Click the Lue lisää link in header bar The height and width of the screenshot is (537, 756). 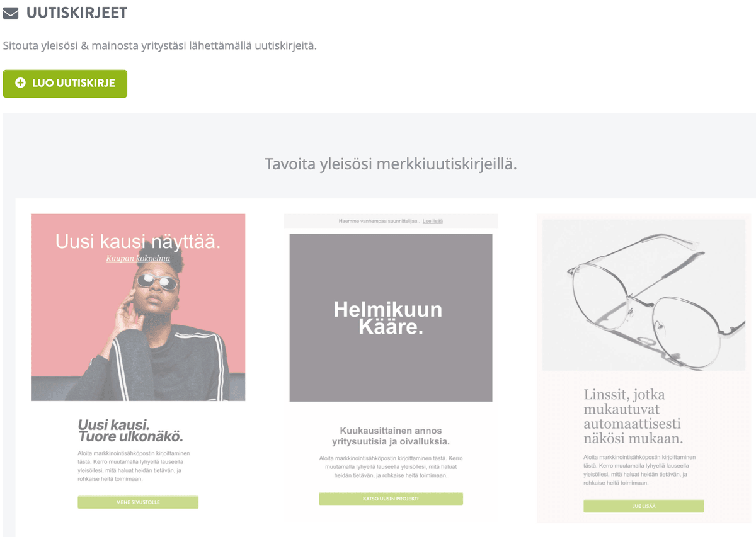[x=432, y=221]
